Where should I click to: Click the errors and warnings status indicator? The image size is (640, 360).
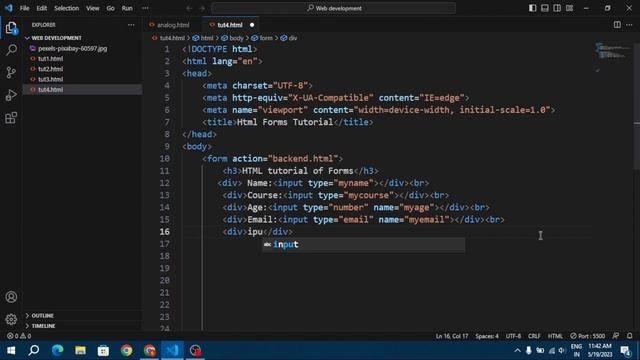click(x=19, y=336)
